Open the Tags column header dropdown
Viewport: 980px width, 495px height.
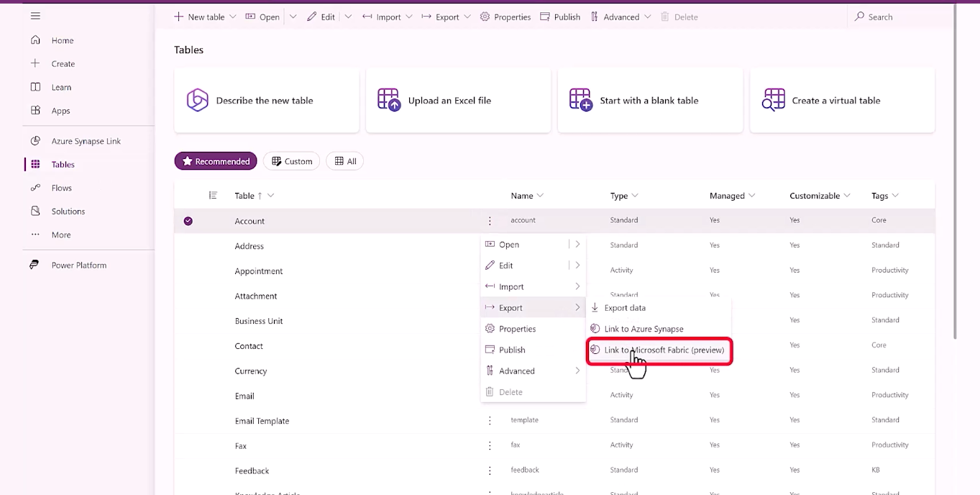click(x=895, y=196)
